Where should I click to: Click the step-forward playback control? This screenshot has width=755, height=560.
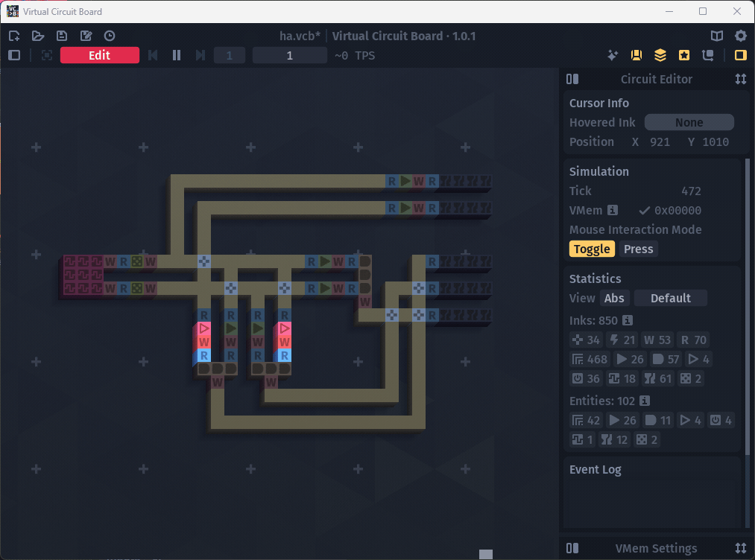coord(200,55)
